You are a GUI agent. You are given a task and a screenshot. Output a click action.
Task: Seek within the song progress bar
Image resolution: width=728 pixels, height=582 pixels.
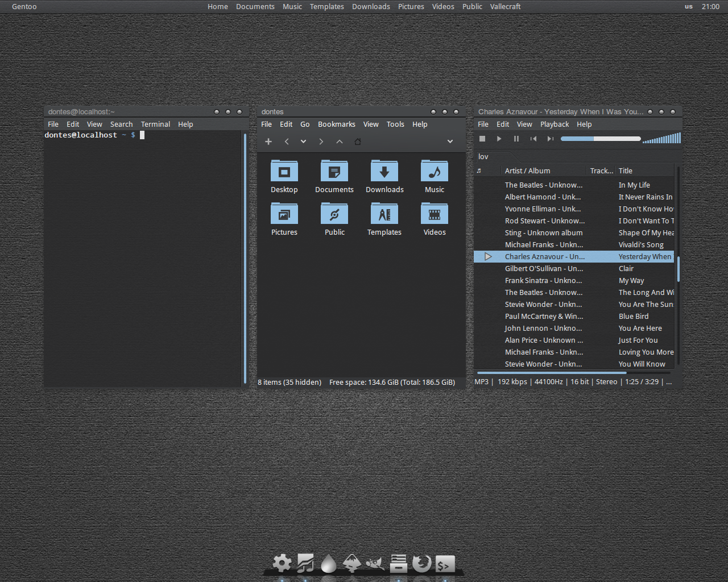601,139
